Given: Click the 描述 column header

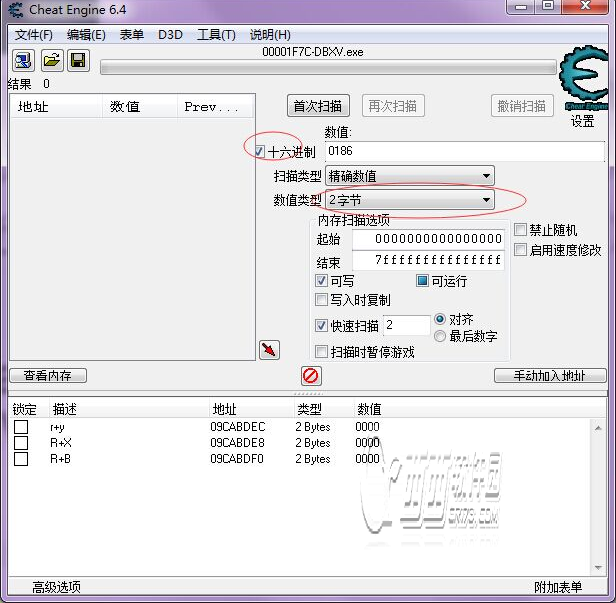Looking at the screenshot, I should (x=65, y=409).
